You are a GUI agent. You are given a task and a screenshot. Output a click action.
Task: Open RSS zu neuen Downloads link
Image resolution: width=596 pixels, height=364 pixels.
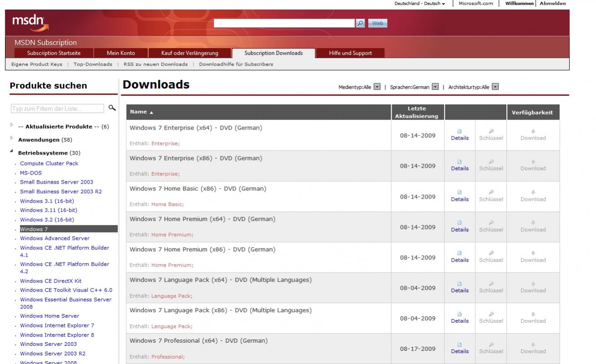pos(156,64)
